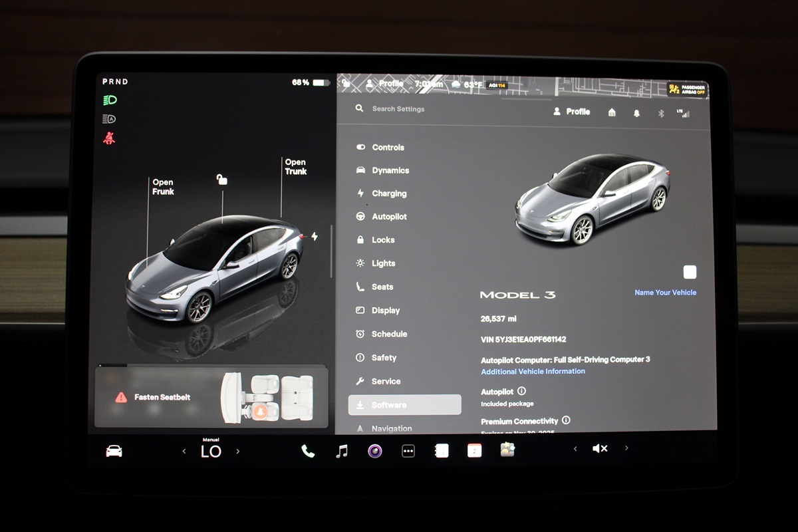798x532 pixels.
Task: Select the Charging menu item
Action: (389, 194)
